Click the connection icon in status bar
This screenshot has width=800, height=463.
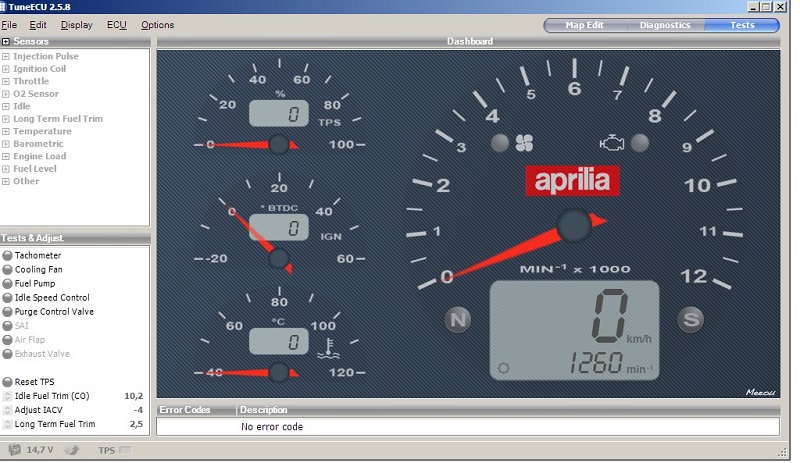pos(72,450)
